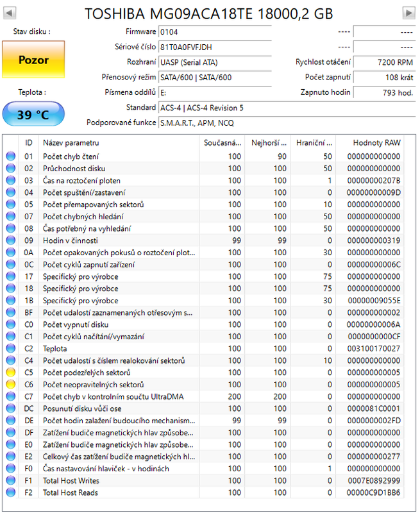Select the Průchodnost disku parameter
Viewport: 420px width, 513px height.
[x=74, y=169]
